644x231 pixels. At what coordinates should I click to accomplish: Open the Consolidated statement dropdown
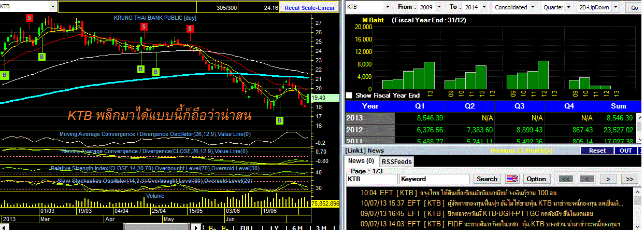(532, 7)
